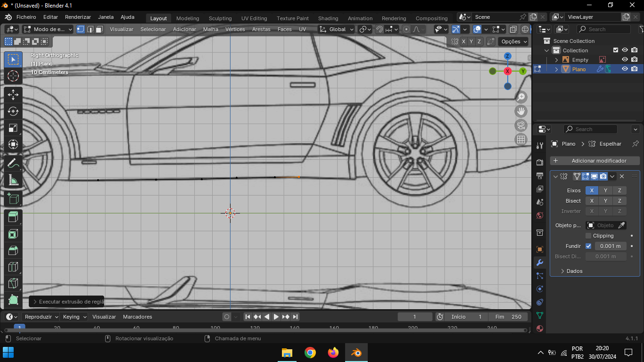The width and height of the screenshot is (644, 362).
Task: Collapse the Collection in outliner
Action: coord(547,50)
